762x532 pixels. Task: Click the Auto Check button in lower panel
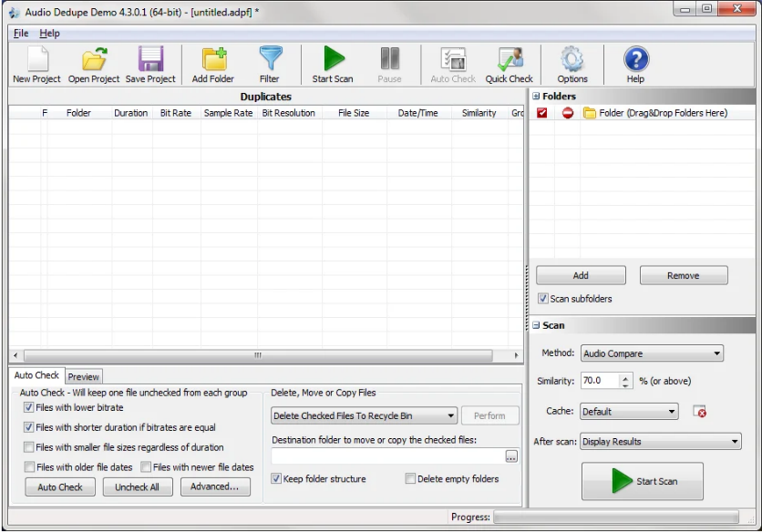pos(60,486)
